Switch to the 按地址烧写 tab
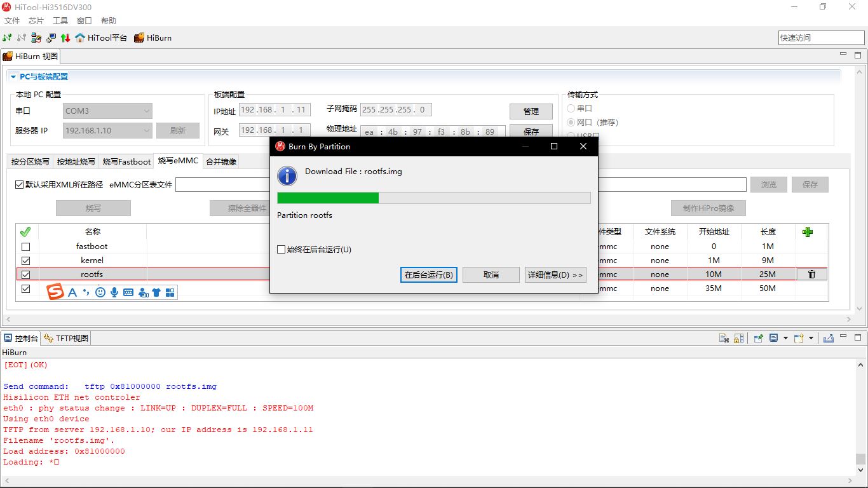The width and height of the screenshot is (868, 488). pyautogui.click(x=76, y=161)
